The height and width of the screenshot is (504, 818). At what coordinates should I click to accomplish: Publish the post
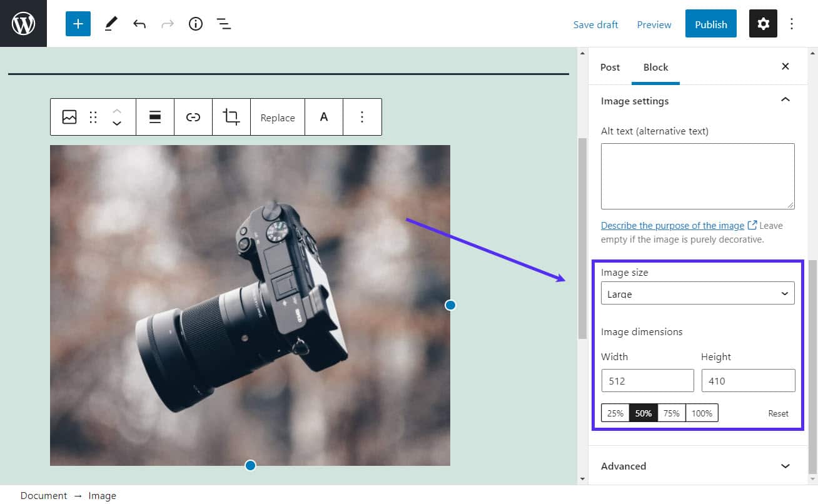click(710, 24)
